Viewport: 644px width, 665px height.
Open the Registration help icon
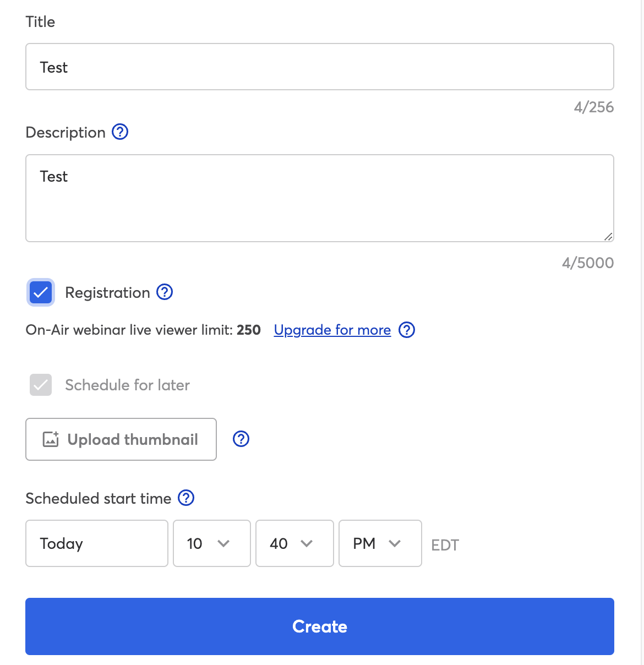(165, 292)
